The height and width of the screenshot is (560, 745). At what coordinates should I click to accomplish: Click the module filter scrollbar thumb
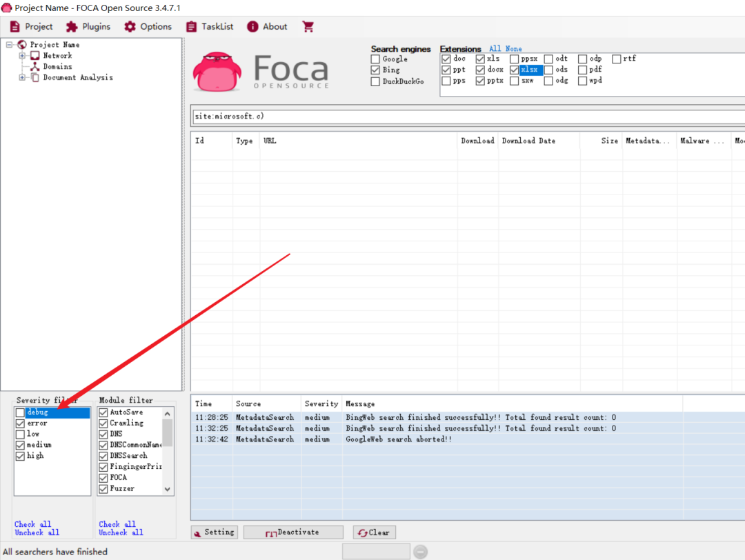[x=167, y=433]
